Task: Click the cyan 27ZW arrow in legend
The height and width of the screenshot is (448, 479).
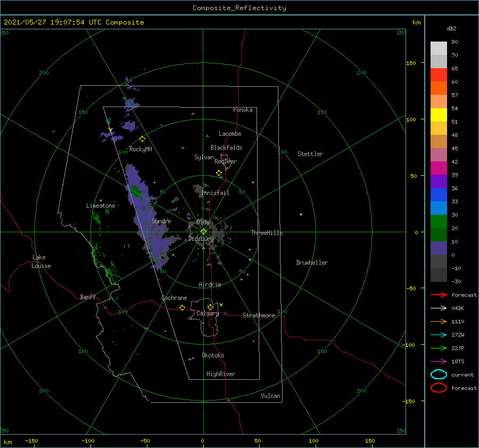Action: point(439,335)
